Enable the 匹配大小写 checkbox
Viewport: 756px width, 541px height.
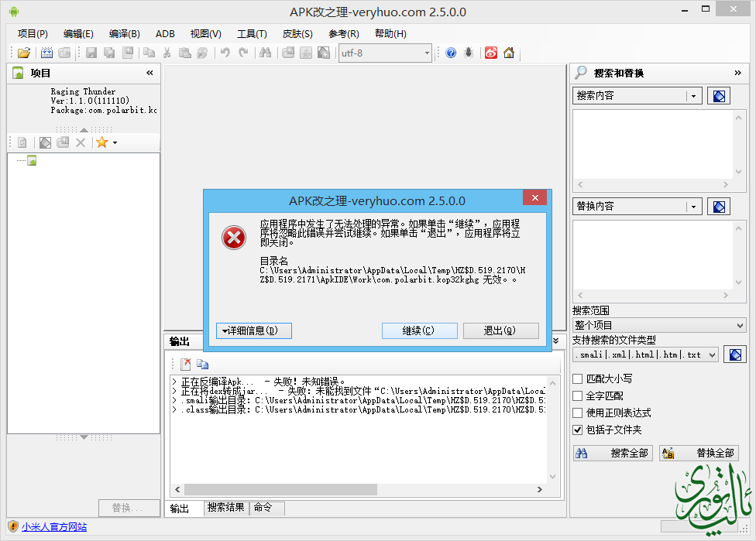tap(578, 379)
